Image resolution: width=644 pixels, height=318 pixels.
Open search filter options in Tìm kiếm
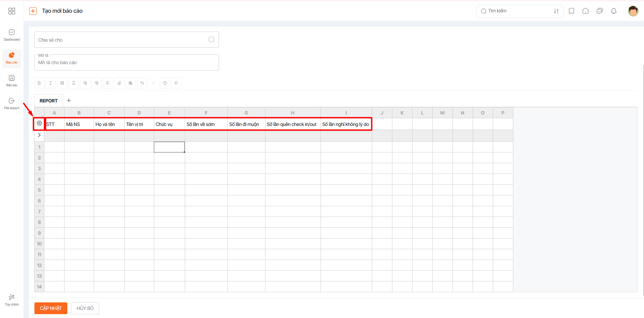coord(556,11)
